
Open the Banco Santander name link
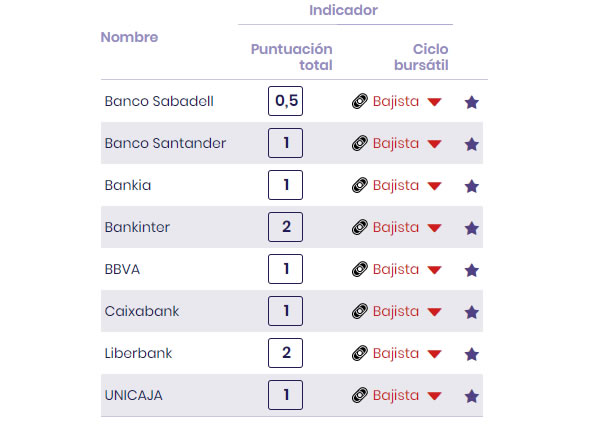coord(165,143)
